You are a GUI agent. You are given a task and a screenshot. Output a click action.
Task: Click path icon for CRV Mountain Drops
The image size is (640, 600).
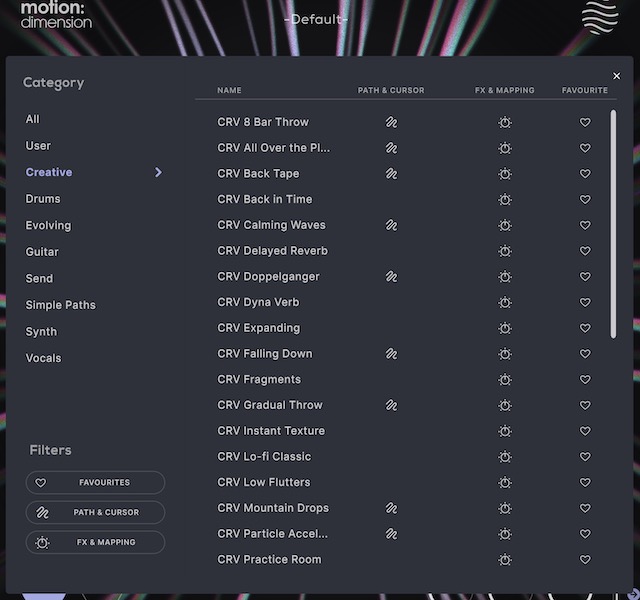tap(391, 508)
